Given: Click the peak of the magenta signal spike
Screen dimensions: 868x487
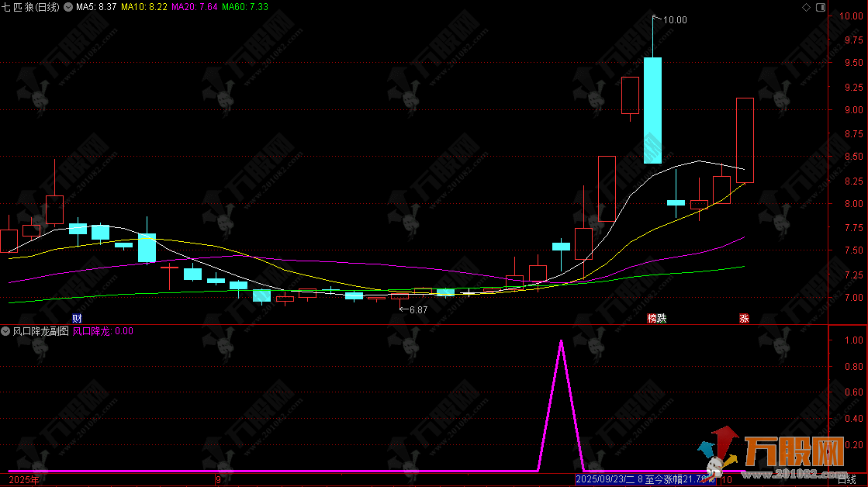Looking at the screenshot, I should click(x=561, y=341).
